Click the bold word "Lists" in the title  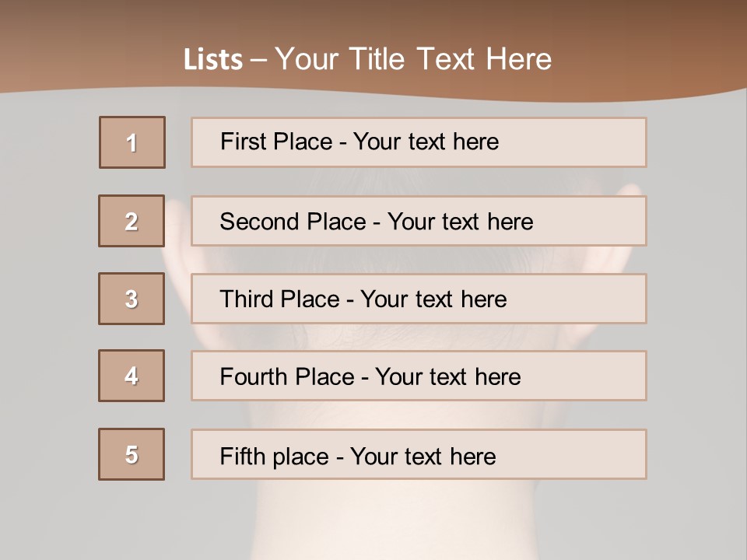pyautogui.click(x=213, y=59)
